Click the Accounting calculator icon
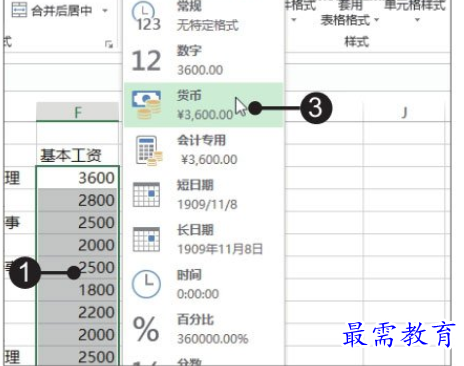The width and height of the screenshot is (464, 366). [149, 150]
